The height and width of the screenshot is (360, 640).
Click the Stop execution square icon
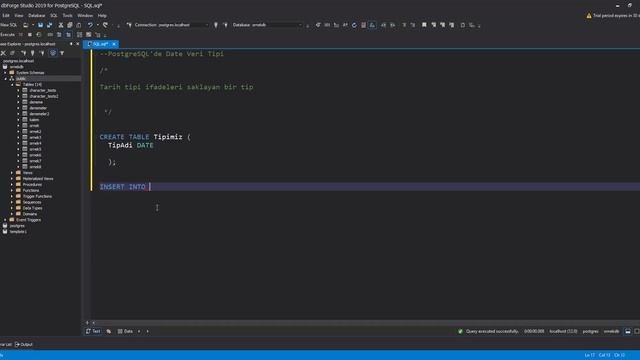click(x=30, y=35)
